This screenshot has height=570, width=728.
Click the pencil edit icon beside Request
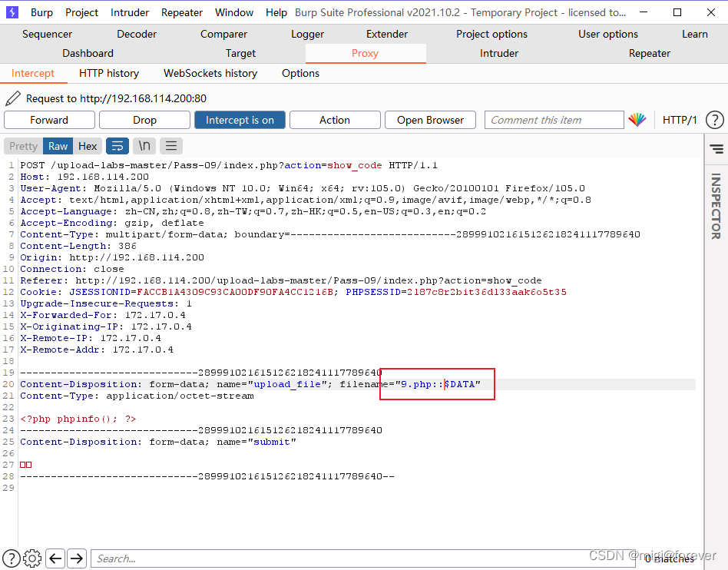13,98
